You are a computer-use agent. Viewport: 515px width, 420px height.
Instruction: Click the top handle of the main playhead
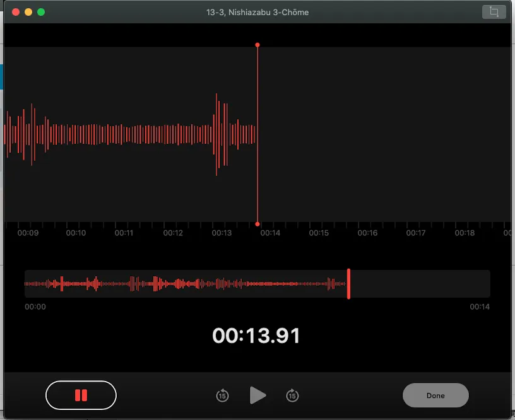coord(257,45)
